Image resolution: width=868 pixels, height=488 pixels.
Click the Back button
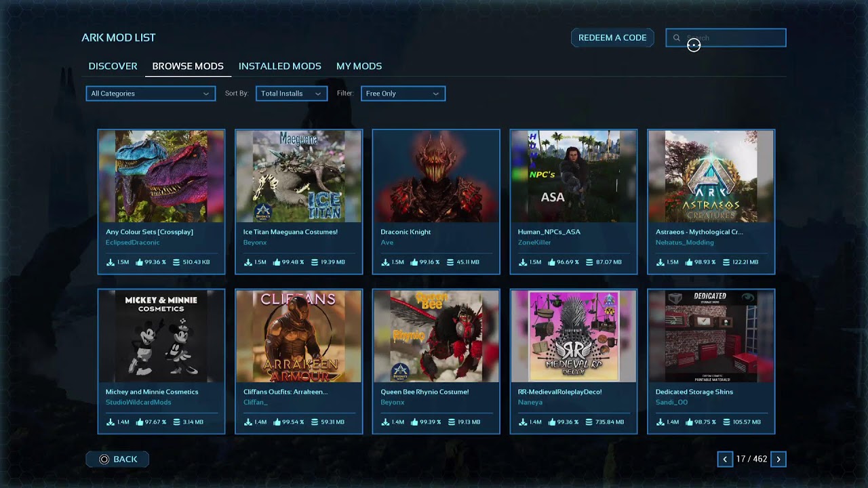(117, 460)
